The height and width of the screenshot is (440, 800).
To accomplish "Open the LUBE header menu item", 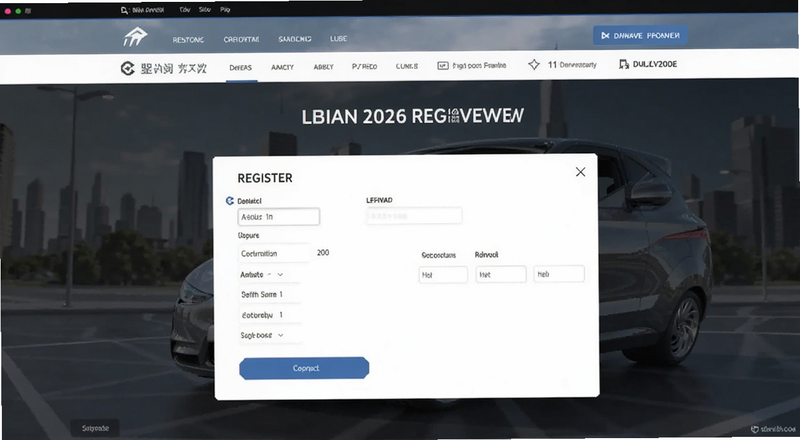I will click(338, 39).
